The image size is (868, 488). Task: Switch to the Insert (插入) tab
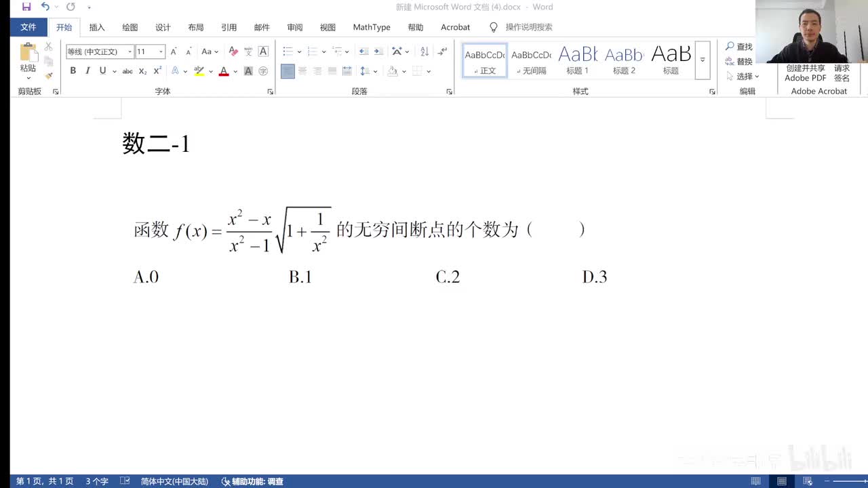click(97, 27)
